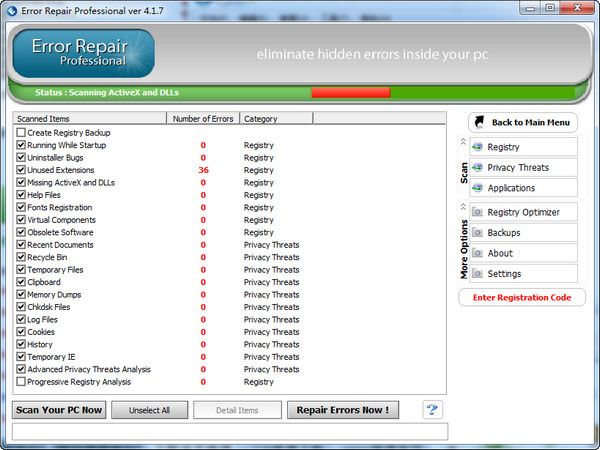Uncheck Advanced Privacy Threats Analysis
This screenshot has height=450, width=600.
click(21, 369)
